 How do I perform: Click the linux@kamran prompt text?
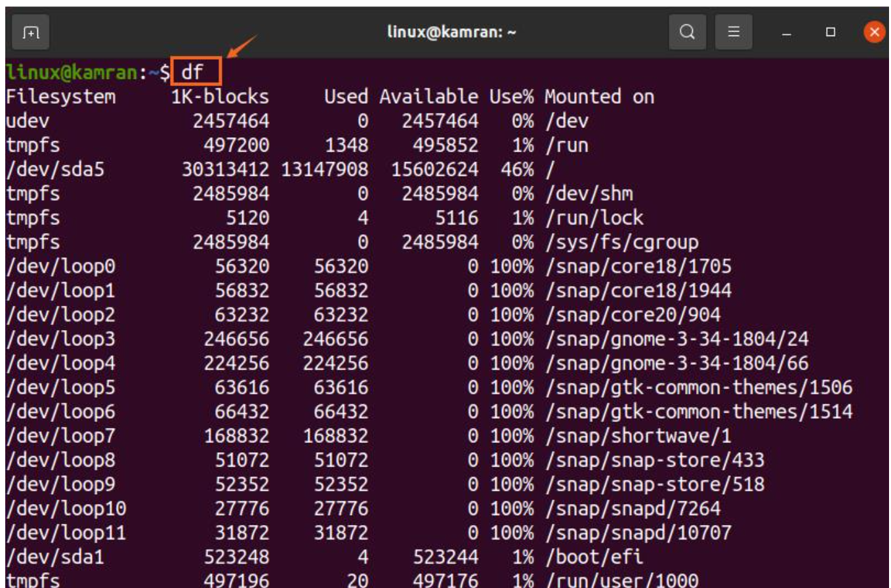pos(72,72)
